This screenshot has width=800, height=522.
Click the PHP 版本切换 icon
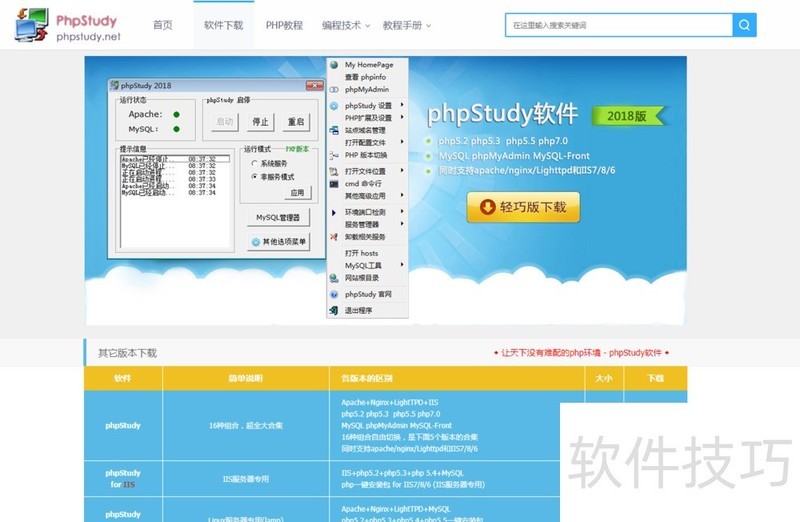pyautogui.click(x=334, y=155)
